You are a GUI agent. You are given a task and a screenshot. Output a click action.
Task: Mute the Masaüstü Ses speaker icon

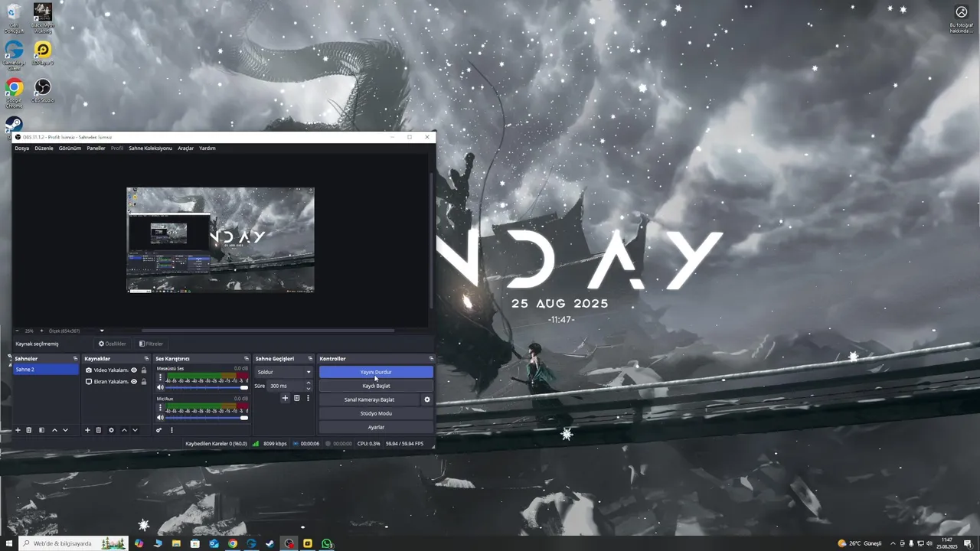coord(160,387)
